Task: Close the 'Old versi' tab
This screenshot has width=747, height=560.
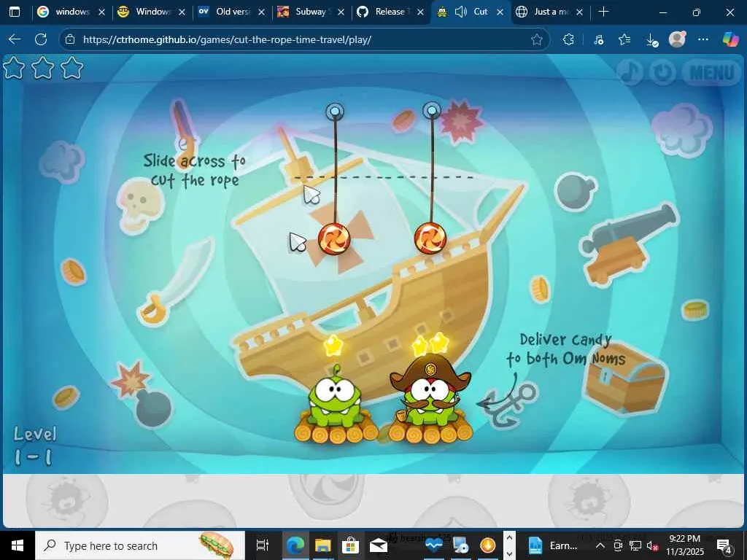Action: pos(262,12)
